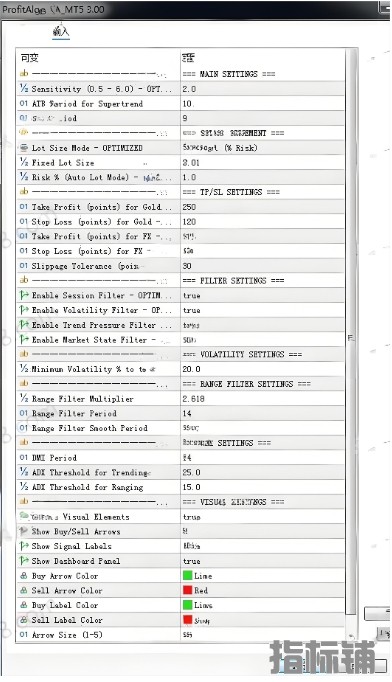The height and width of the screenshot is (682, 392).
Task: Select Stop Loss for Gold value 120
Action: coord(189,222)
